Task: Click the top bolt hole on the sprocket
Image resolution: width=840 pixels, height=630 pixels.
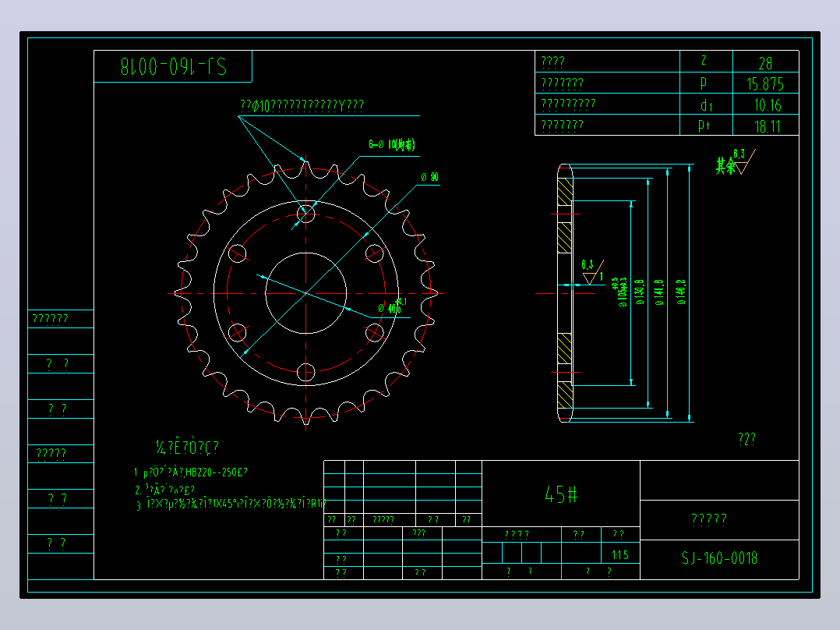Action: [306, 214]
